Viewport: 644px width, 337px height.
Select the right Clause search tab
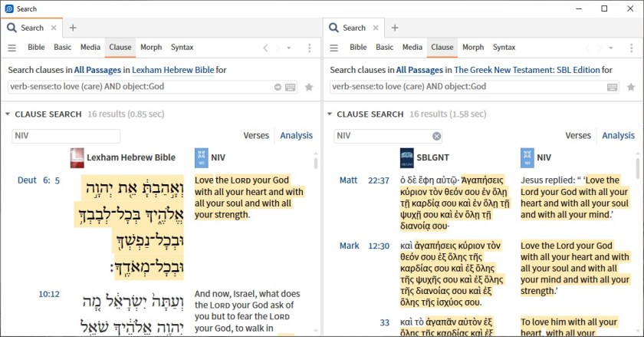[x=442, y=48]
